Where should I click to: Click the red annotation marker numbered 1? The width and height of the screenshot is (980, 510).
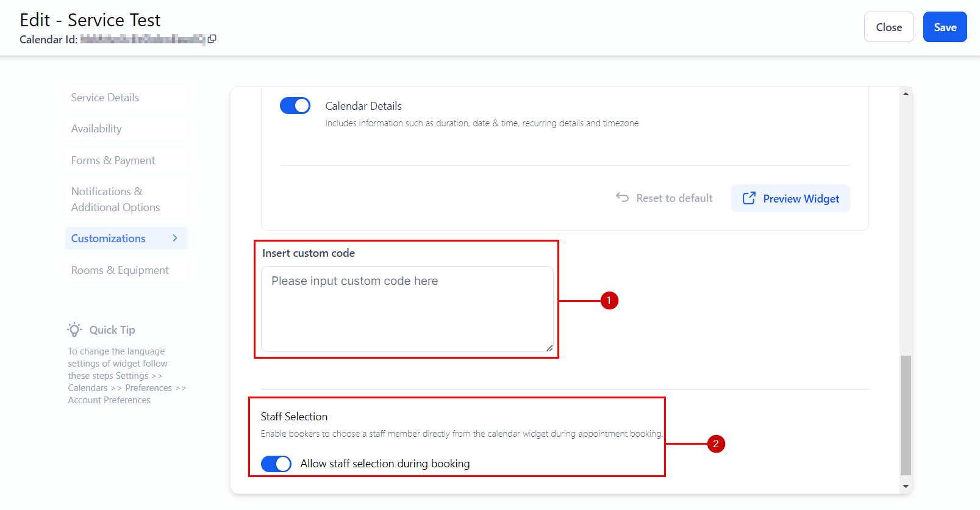[x=609, y=301]
